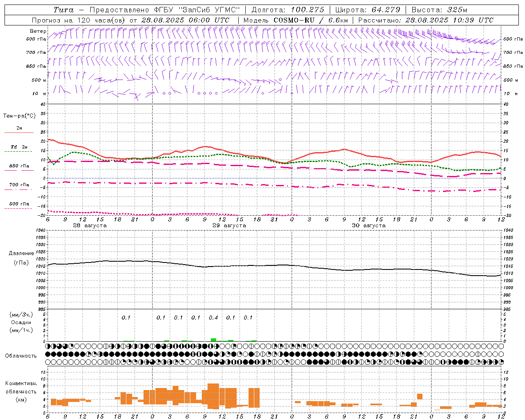The image size is (525, 420).
Task: Click the "Широта: 64.279" header field
Action: pyautogui.click(x=368, y=10)
